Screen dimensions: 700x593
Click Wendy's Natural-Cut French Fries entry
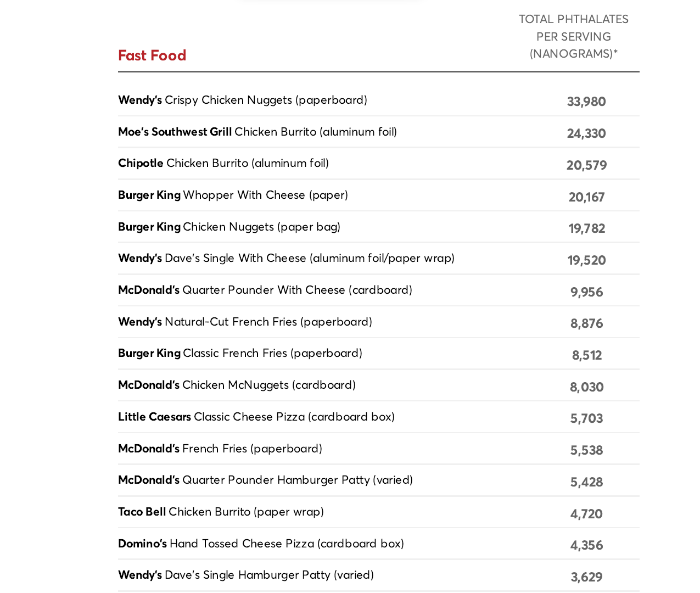tap(245, 322)
